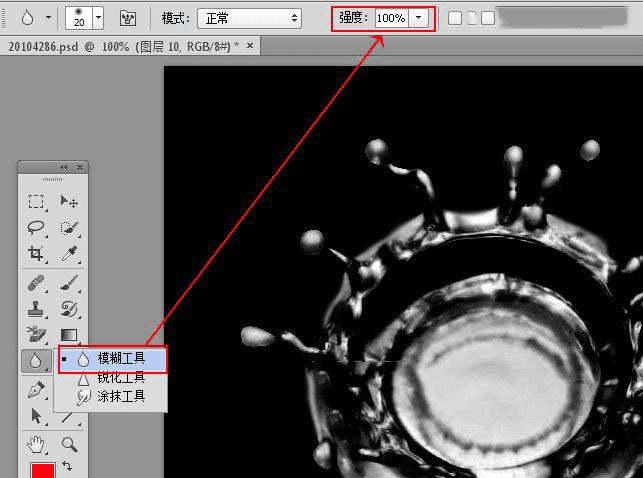Select the Eyedropper tool
The width and height of the screenshot is (643, 478).
[x=68, y=254]
